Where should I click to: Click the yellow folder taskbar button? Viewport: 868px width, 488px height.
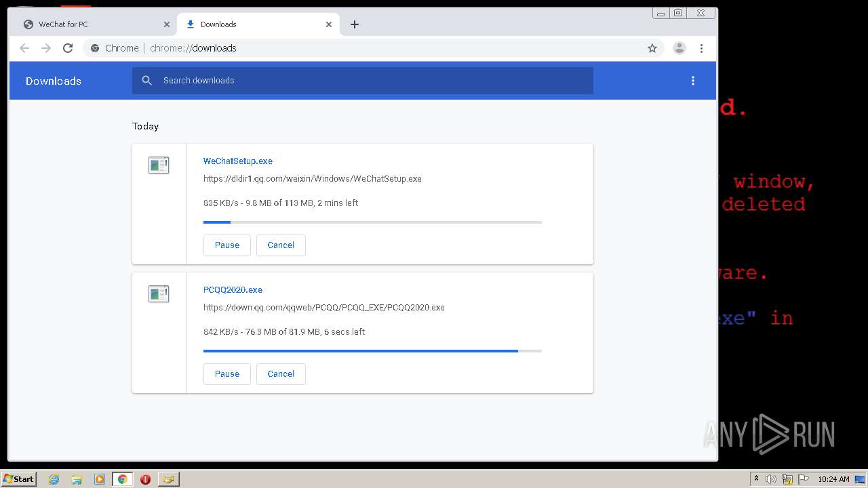pyautogui.click(x=168, y=479)
